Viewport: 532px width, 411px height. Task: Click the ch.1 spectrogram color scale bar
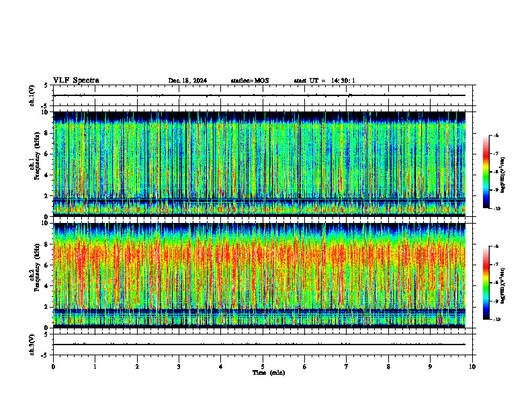[x=486, y=172]
